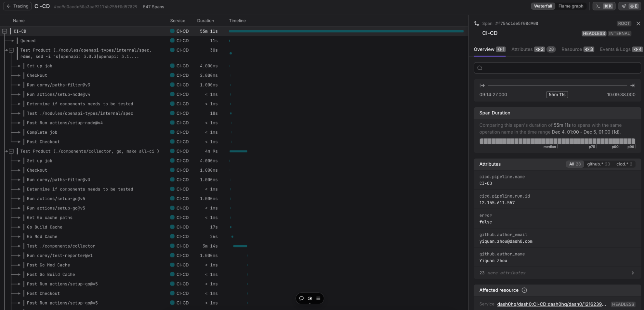Open the dash0hq affected resource service link
This screenshot has width=644, height=310.
click(551, 304)
